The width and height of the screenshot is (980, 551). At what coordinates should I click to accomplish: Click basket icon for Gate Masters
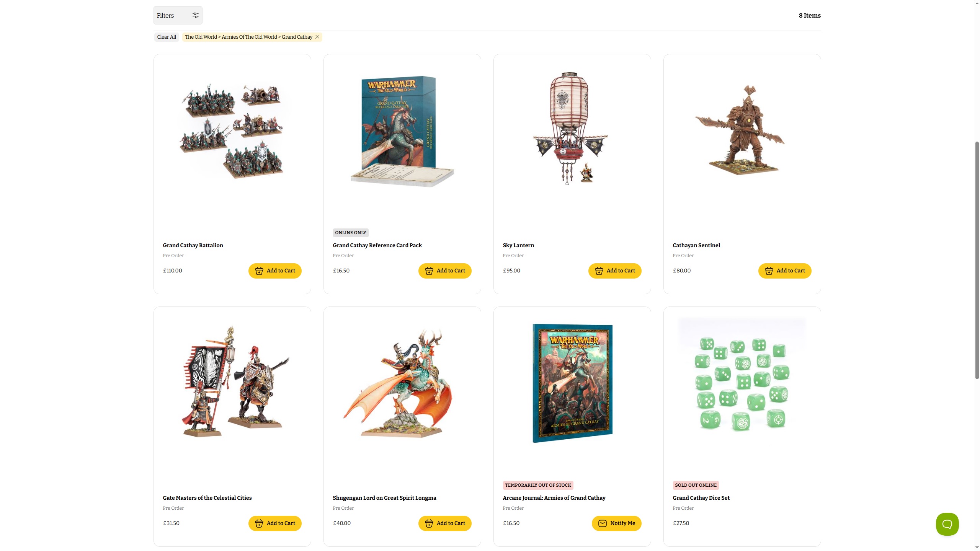[259, 523]
